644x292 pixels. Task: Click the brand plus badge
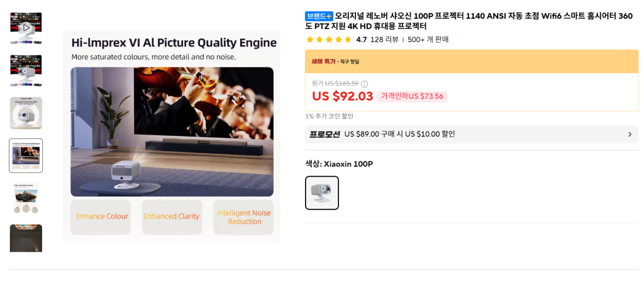pyautogui.click(x=319, y=16)
